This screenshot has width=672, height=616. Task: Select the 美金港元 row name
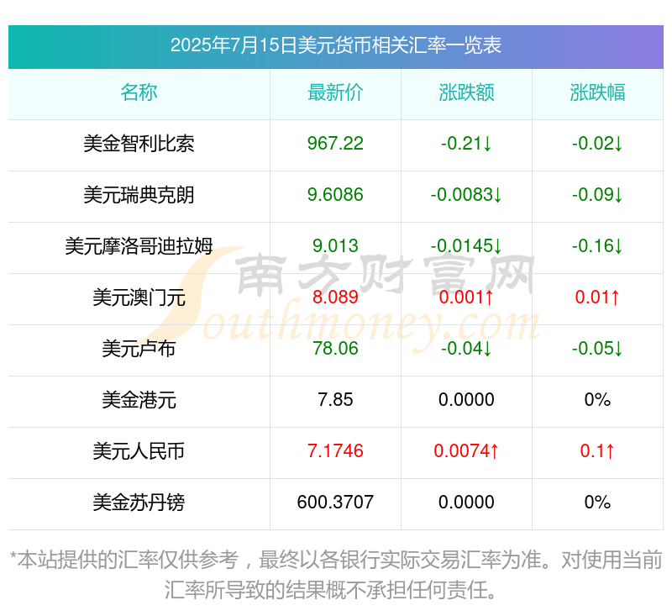pyautogui.click(x=139, y=400)
